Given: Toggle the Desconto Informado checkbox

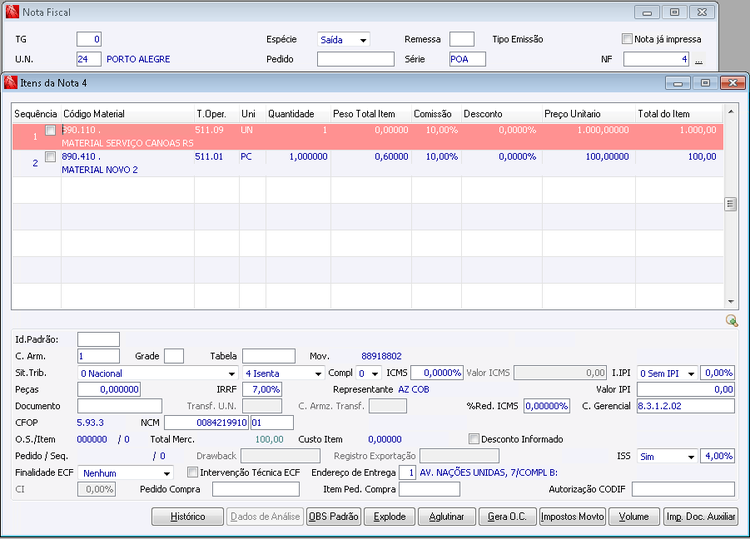Looking at the screenshot, I should (x=474, y=439).
